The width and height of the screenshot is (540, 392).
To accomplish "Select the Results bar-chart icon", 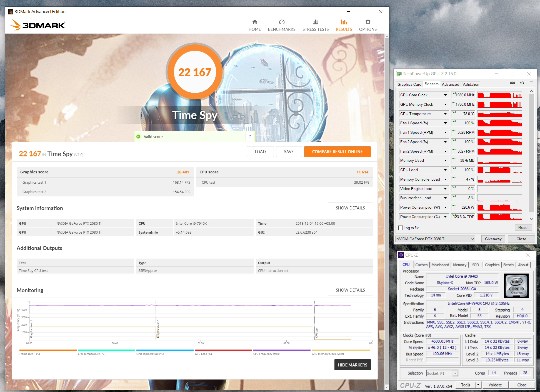I will pos(344,22).
